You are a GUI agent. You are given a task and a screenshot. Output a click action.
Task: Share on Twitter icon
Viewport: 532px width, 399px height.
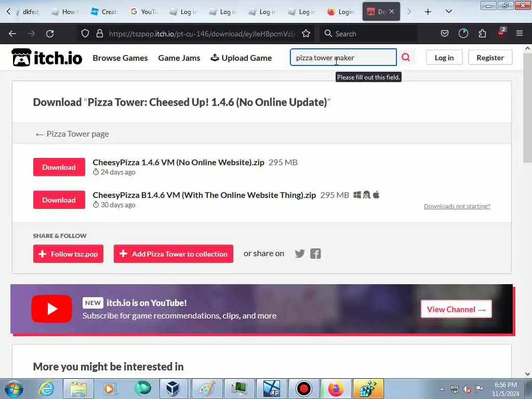click(300, 254)
